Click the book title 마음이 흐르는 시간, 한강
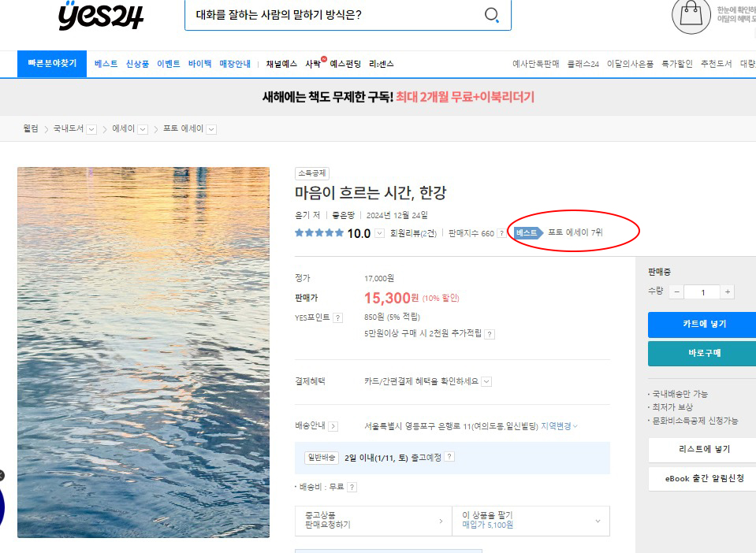756x553 pixels. point(371,193)
